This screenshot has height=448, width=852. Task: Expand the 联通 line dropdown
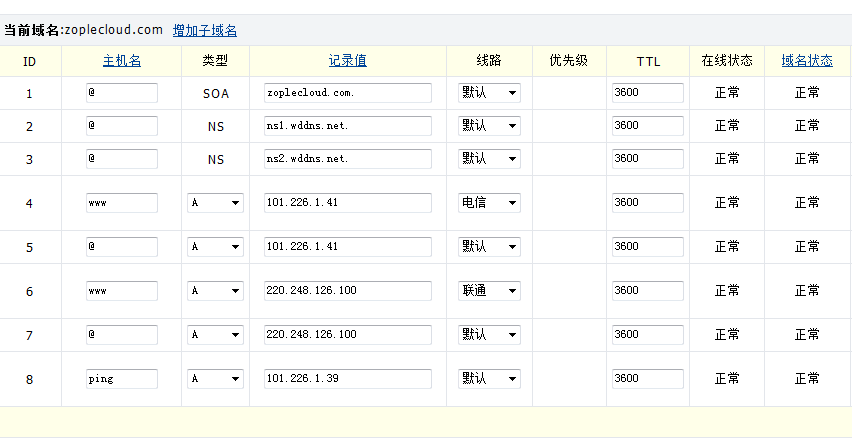click(x=489, y=291)
